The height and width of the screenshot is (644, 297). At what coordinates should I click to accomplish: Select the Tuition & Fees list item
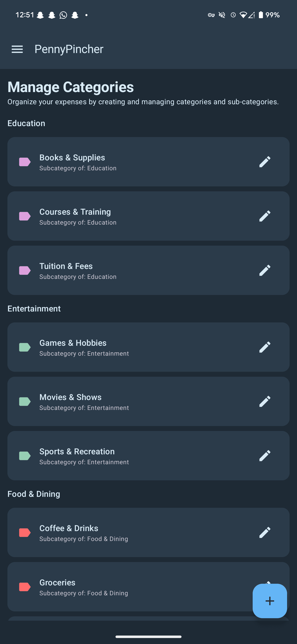coord(125,270)
